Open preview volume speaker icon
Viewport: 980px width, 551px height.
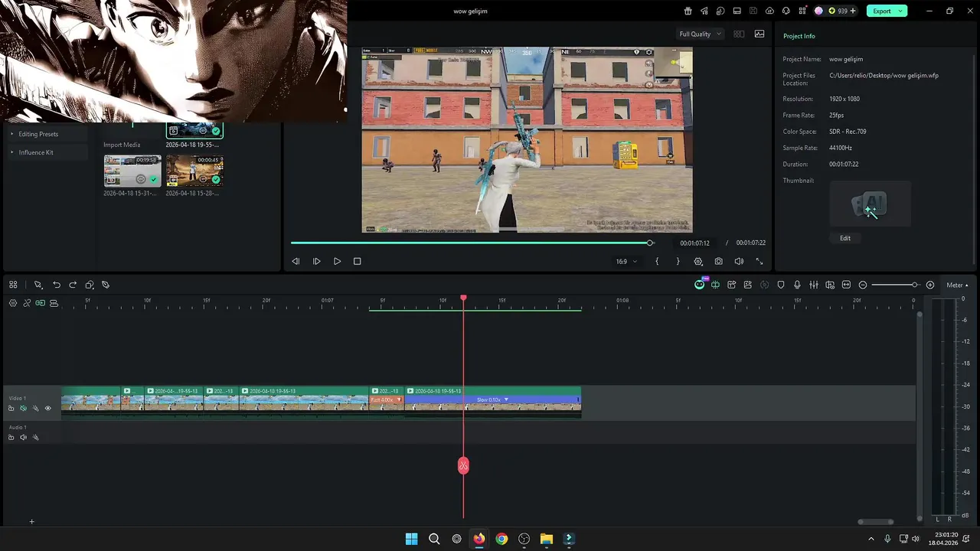click(x=739, y=261)
